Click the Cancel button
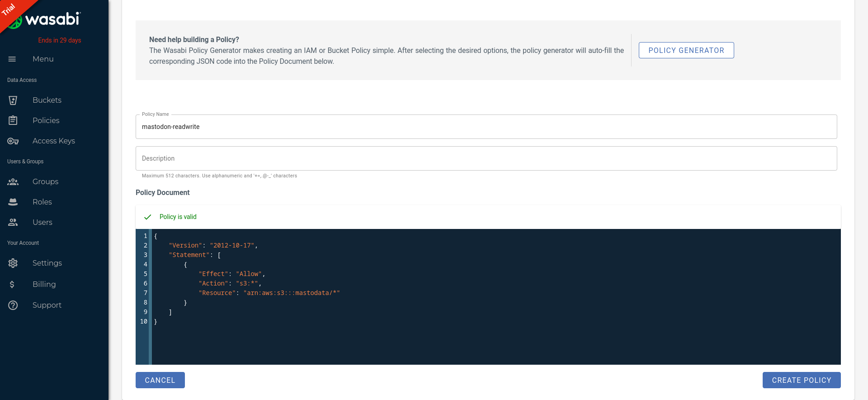 point(160,380)
